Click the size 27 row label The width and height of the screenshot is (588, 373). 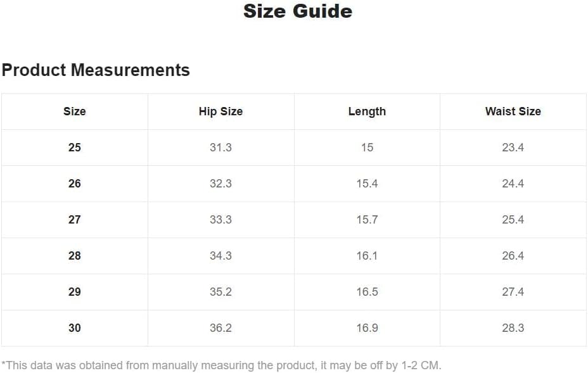pos(75,219)
